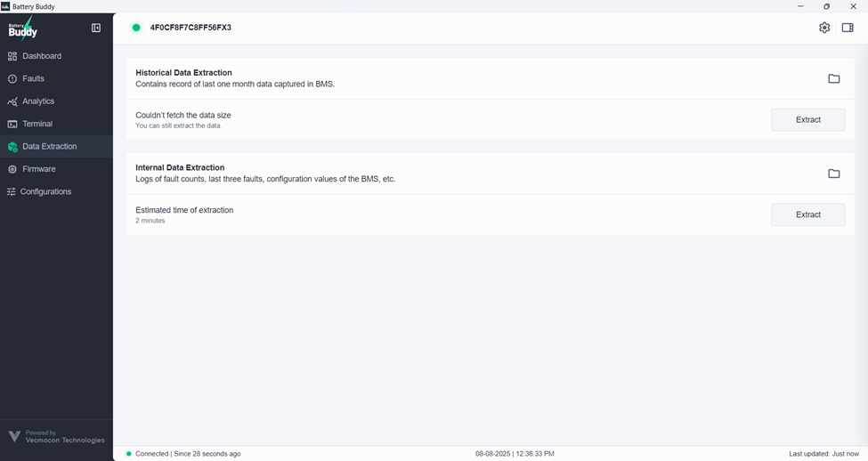This screenshot has width=868, height=461.
Task: Click the green connection dot beside device ID
Action: coord(136,28)
